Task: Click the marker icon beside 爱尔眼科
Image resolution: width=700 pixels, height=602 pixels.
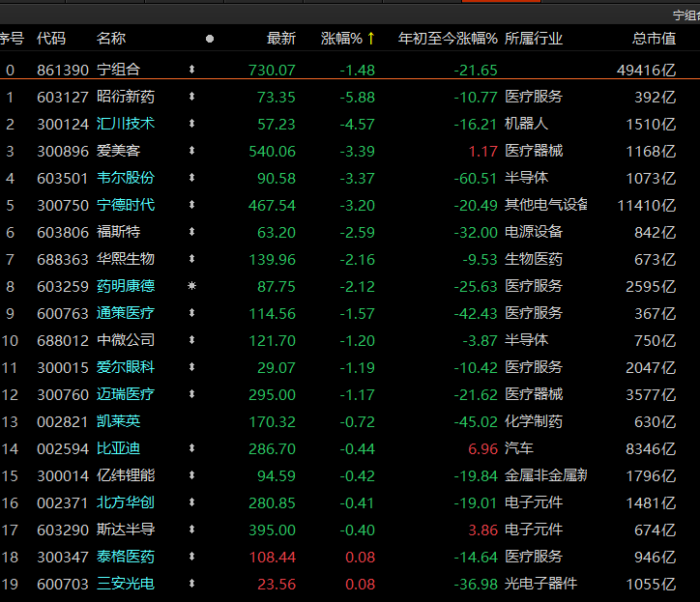Action: pyautogui.click(x=191, y=368)
